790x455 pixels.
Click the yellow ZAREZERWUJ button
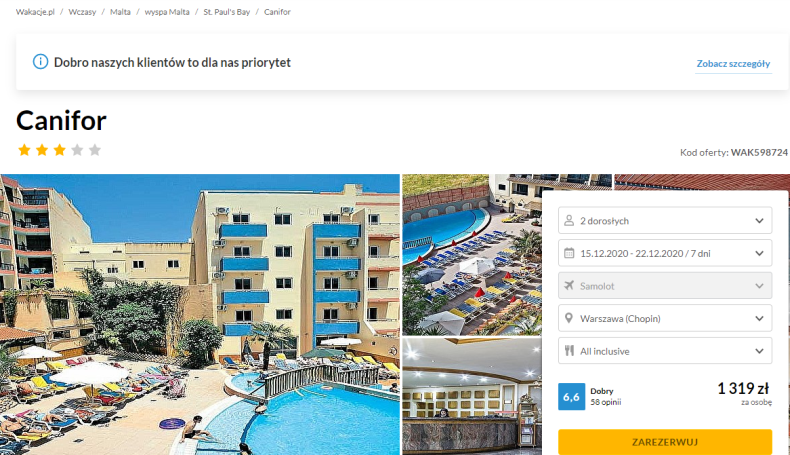point(665,442)
